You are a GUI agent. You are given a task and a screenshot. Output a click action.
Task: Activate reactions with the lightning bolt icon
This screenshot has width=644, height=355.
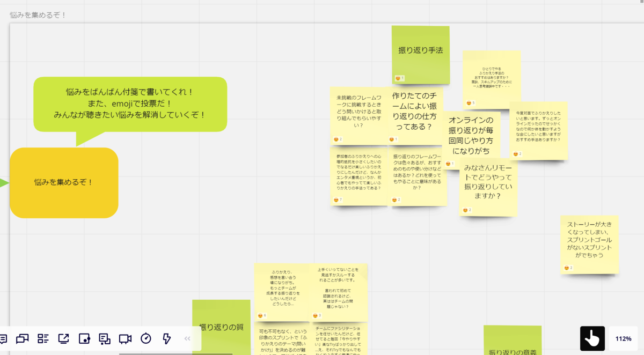pos(166,338)
